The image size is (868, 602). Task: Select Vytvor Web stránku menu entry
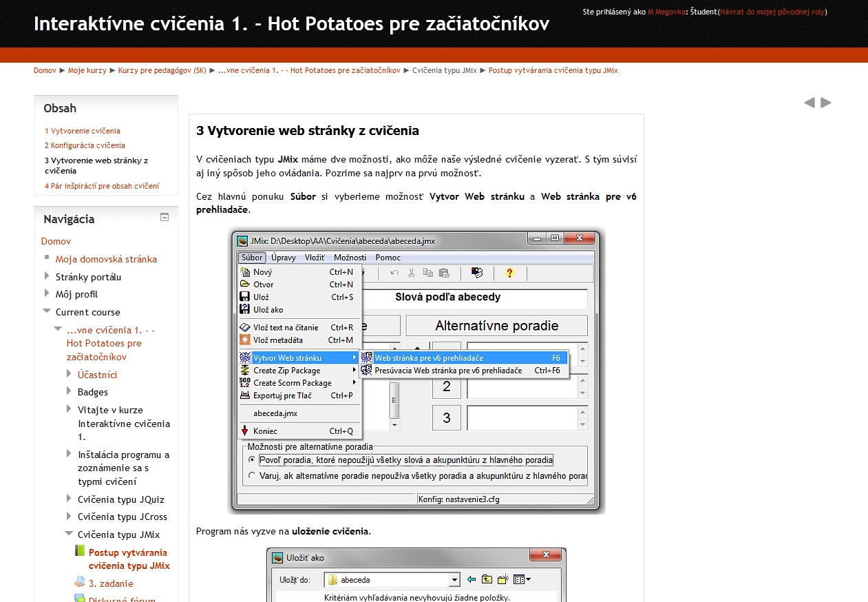[x=299, y=358]
